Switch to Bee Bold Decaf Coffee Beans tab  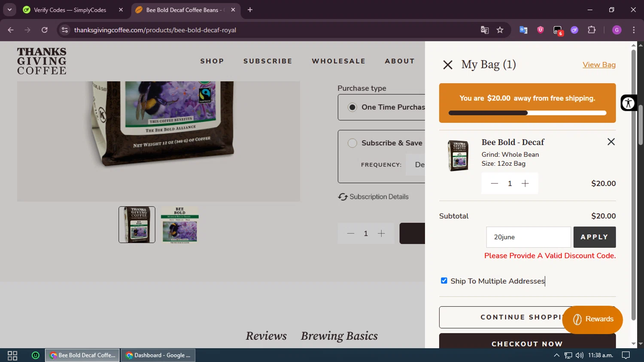(x=185, y=10)
